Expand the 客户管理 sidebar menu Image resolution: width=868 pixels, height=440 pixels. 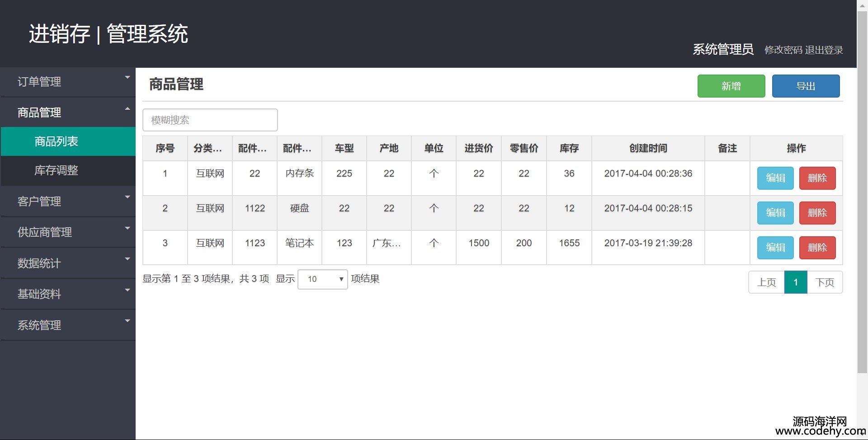coord(68,201)
